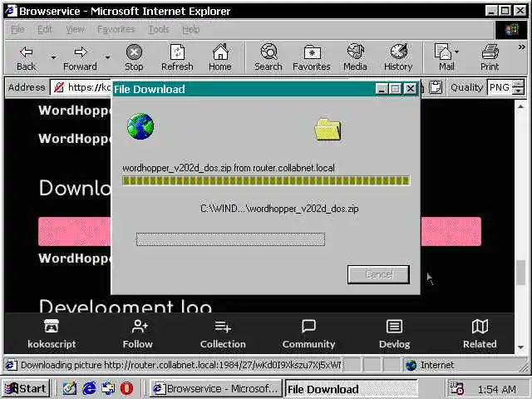Image resolution: width=532 pixels, height=399 pixels.
Task: Click the C:\WIND...\wordhopper_v202d_dos.zip path text
Action: click(x=279, y=209)
